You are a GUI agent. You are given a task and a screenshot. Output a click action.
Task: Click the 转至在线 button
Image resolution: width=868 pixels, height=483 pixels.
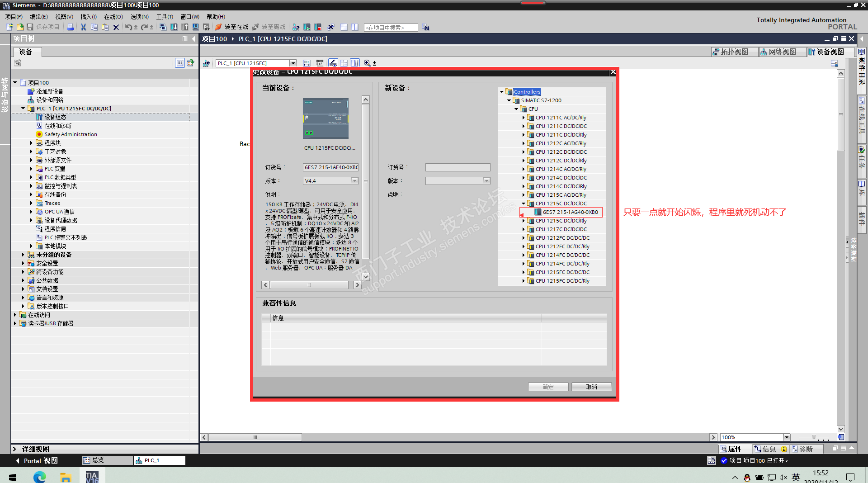pyautogui.click(x=231, y=27)
